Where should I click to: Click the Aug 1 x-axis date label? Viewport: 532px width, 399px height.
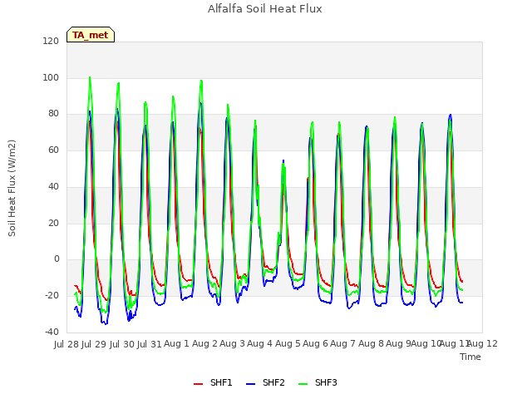[x=176, y=343]
